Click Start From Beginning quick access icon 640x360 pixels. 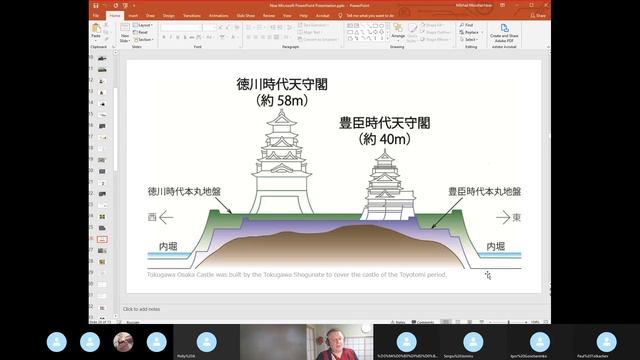coord(125,6)
